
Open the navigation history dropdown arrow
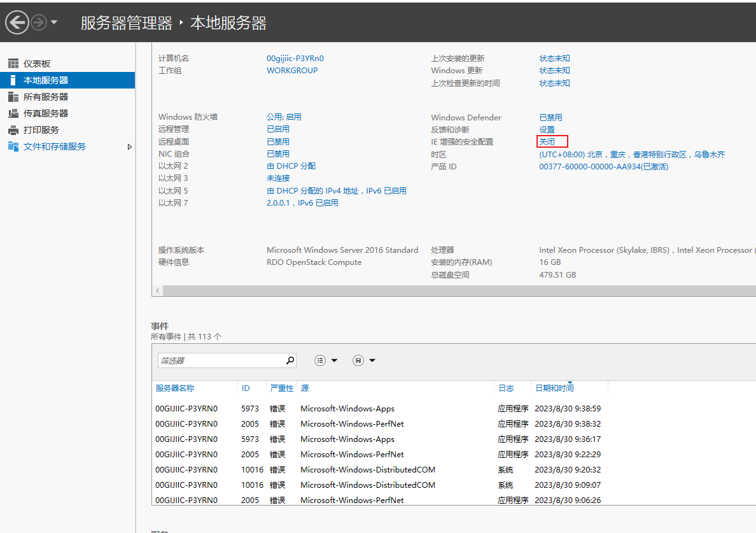[x=54, y=23]
